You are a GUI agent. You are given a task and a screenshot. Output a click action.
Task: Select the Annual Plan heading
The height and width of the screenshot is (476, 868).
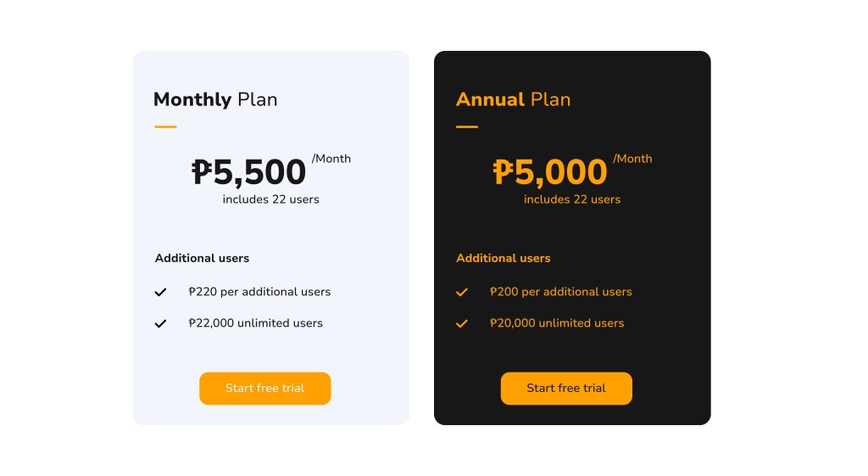(x=513, y=99)
